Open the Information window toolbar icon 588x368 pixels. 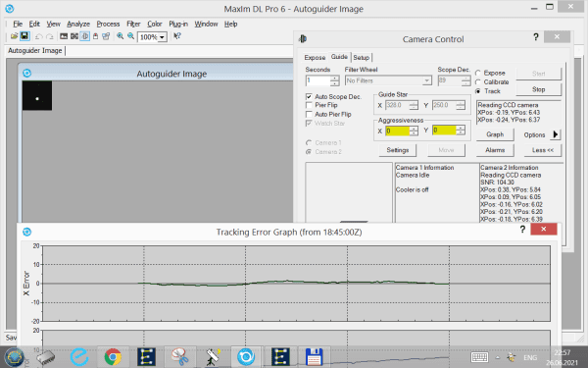tap(74, 36)
